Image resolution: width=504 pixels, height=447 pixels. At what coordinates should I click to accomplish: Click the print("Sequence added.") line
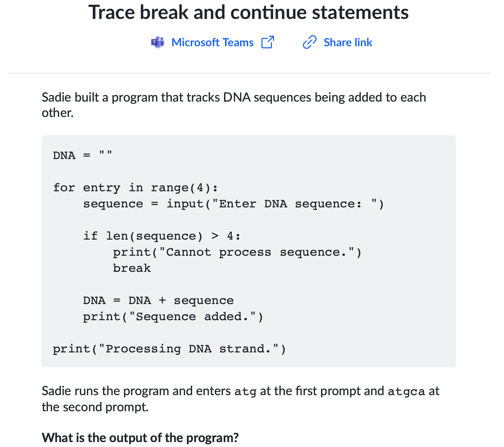click(173, 317)
